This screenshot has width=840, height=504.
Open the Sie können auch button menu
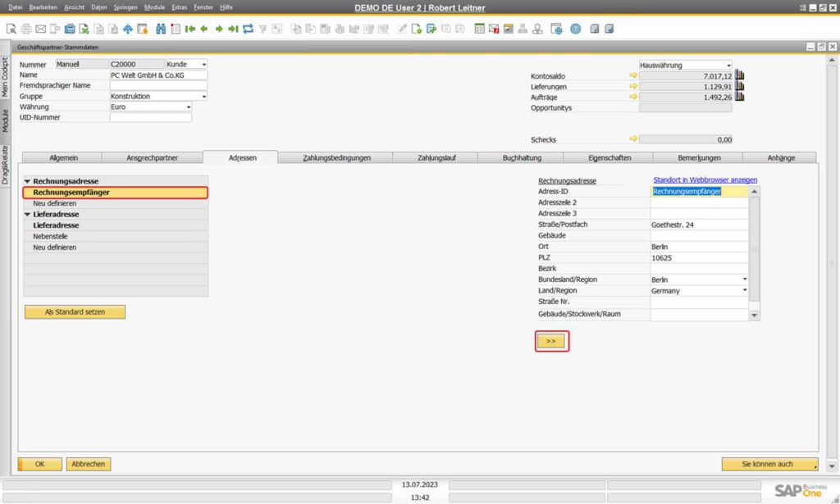pyautogui.click(x=769, y=464)
